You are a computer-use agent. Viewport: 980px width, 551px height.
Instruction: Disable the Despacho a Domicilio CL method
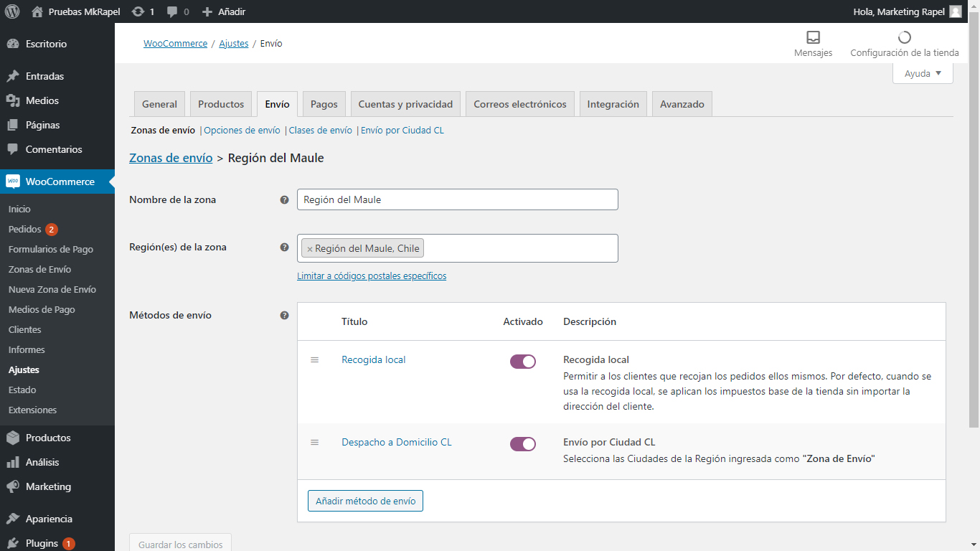(x=523, y=444)
